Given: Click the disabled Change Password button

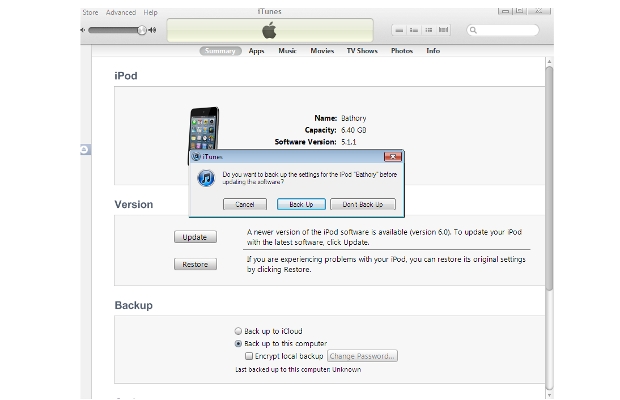Looking at the screenshot, I should tap(362, 356).
